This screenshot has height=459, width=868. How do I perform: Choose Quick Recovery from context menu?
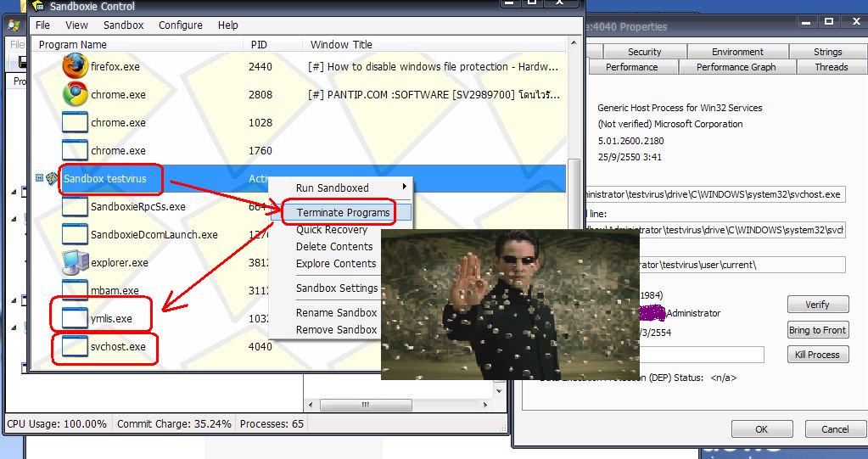point(332,230)
